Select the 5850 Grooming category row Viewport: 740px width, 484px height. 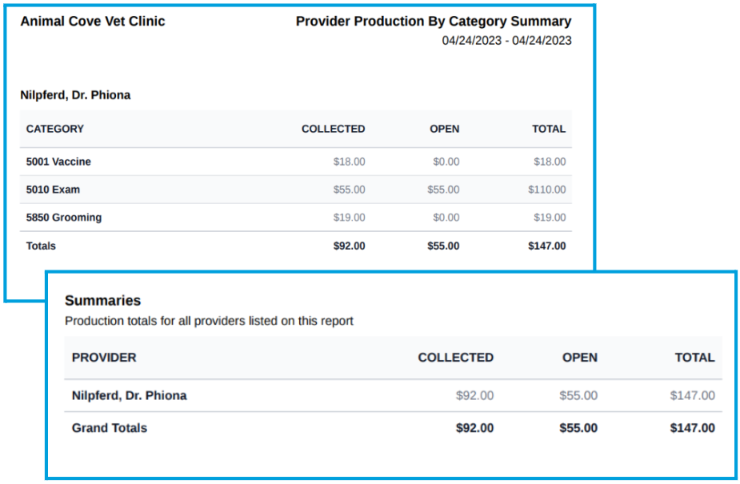click(x=295, y=217)
